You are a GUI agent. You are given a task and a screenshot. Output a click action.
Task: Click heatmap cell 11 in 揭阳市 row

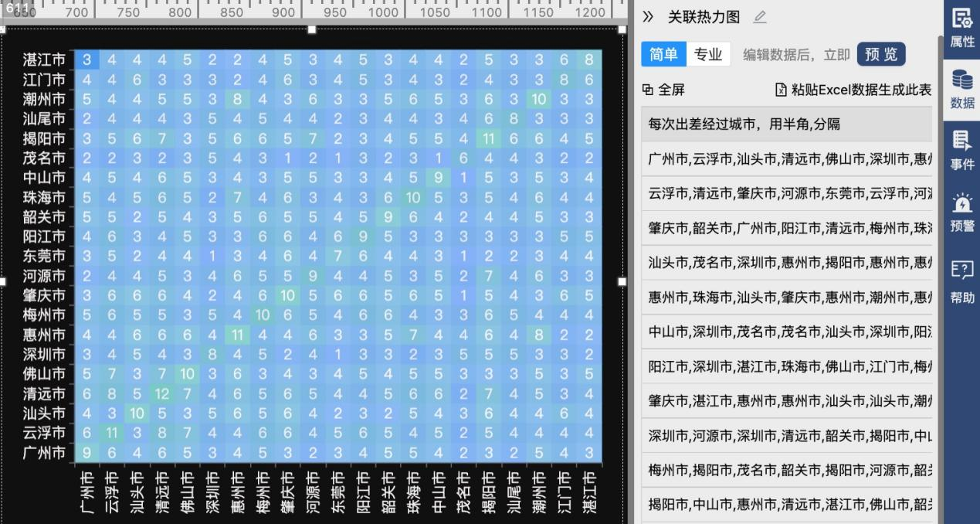coord(489,138)
